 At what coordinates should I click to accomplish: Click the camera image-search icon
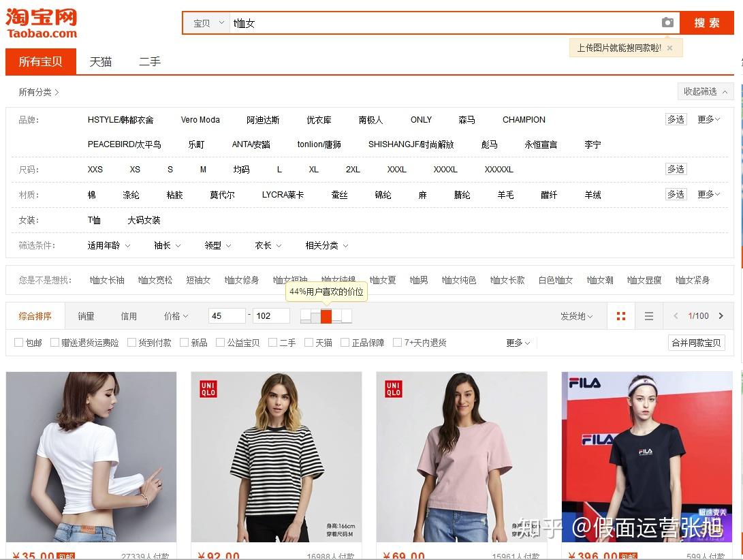[x=667, y=22]
